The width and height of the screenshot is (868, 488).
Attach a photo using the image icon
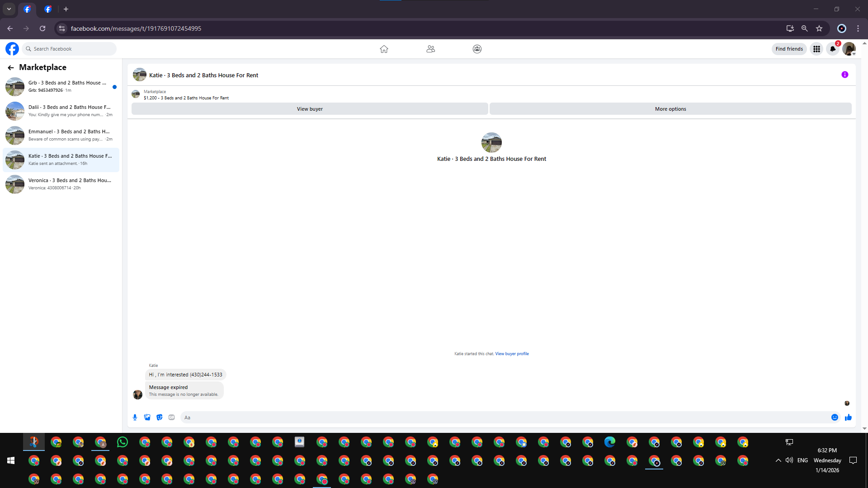pyautogui.click(x=147, y=418)
